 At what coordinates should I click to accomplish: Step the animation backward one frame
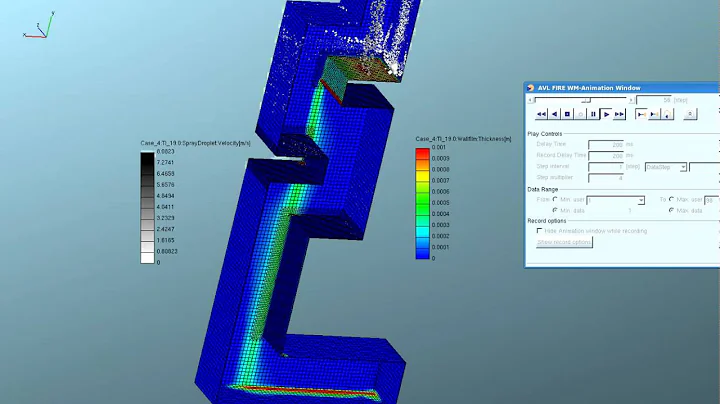pos(554,114)
